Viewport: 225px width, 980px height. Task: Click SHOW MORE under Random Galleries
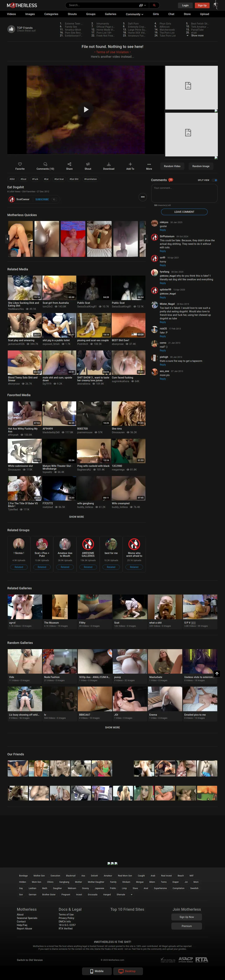(112, 727)
